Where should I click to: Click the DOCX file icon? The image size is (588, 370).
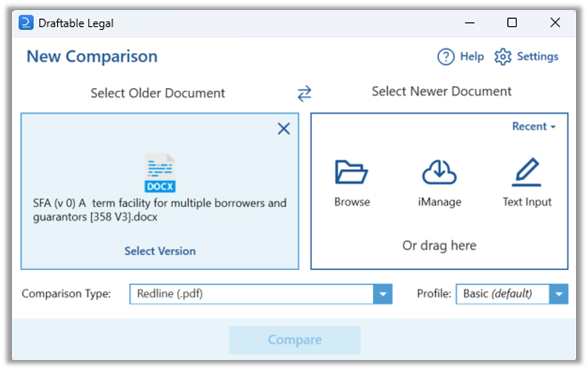[x=160, y=172]
